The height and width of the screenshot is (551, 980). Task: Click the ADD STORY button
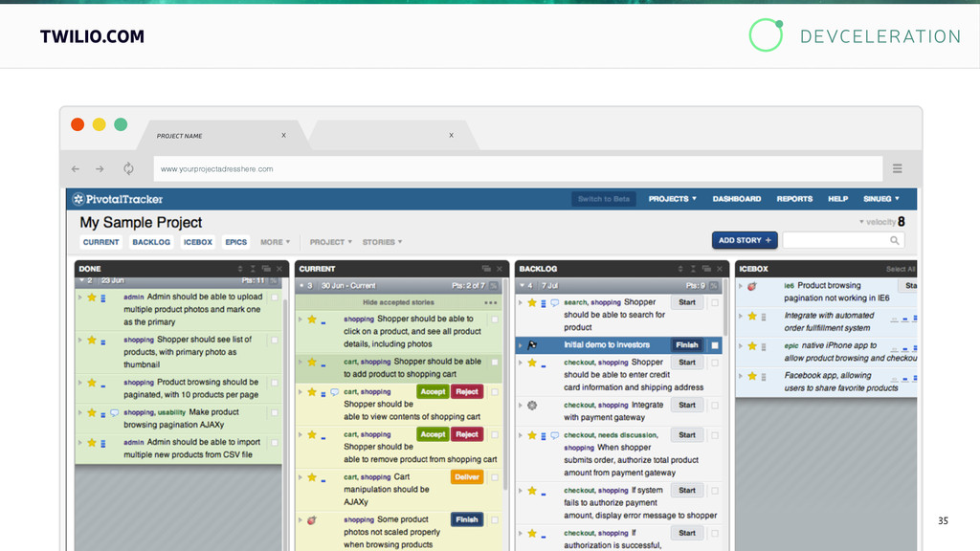tap(745, 240)
